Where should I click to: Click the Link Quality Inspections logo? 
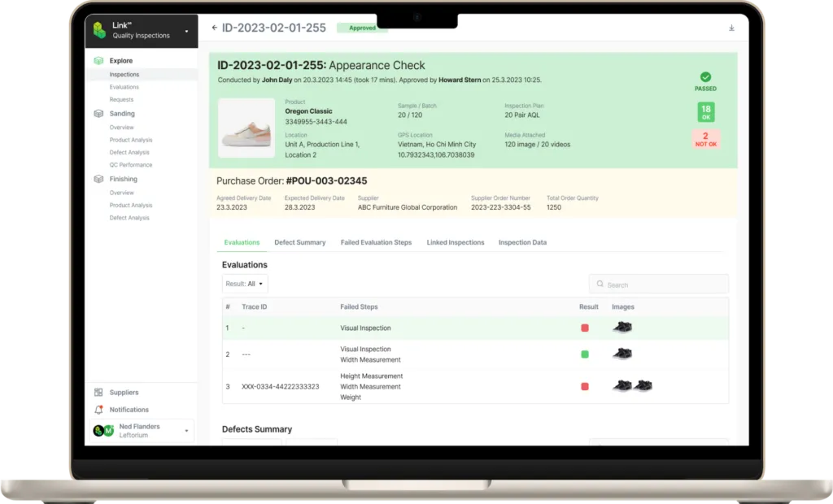(99, 30)
